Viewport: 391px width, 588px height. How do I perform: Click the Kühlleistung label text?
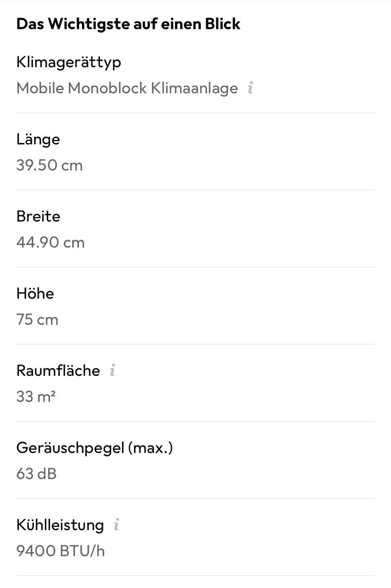point(60,525)
